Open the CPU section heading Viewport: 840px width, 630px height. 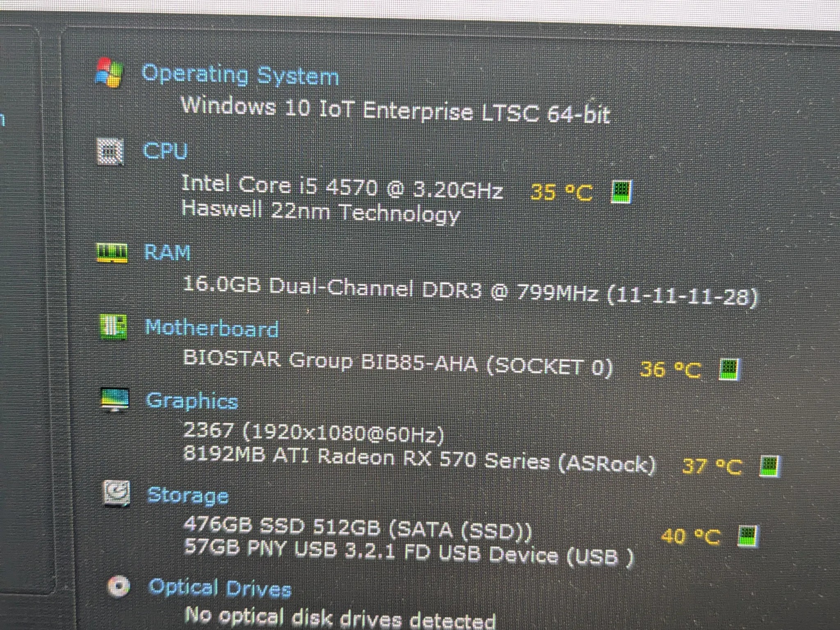[165, 151]
